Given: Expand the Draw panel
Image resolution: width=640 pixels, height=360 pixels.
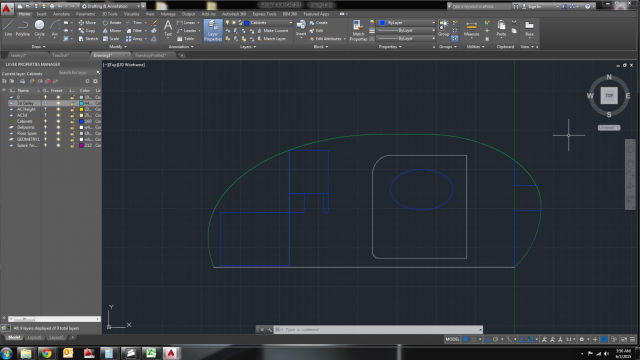Looking at the screenshot, I should 38,47.
